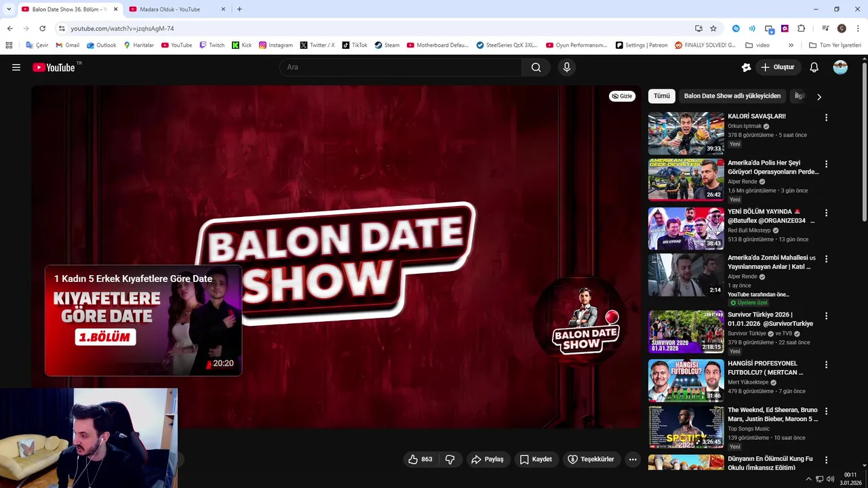Screen dimensions: 868x488
Task: Open KALORİ SAVAŞLARI! video thumbnail
Action: coord(686,134)
